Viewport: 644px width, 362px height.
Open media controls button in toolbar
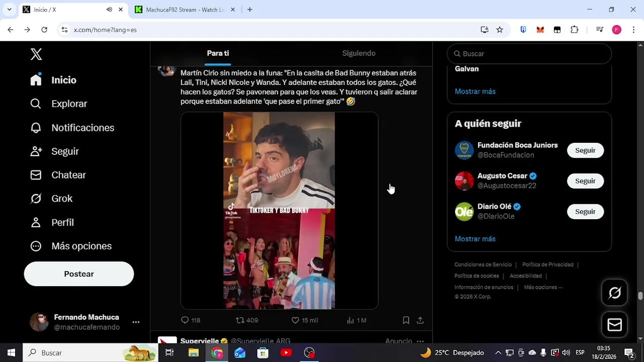[x=600, y=30]
